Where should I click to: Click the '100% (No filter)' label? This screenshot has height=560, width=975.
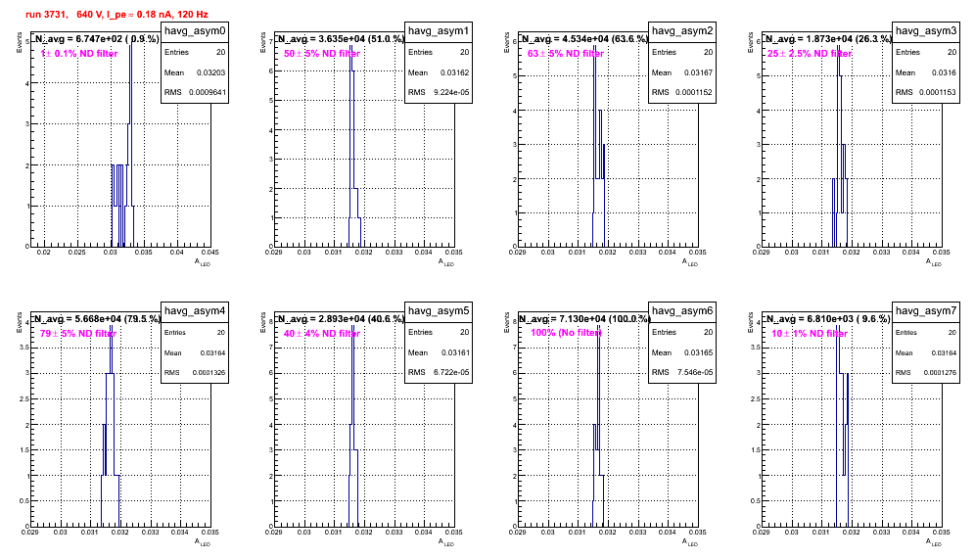tap(566, 333)
